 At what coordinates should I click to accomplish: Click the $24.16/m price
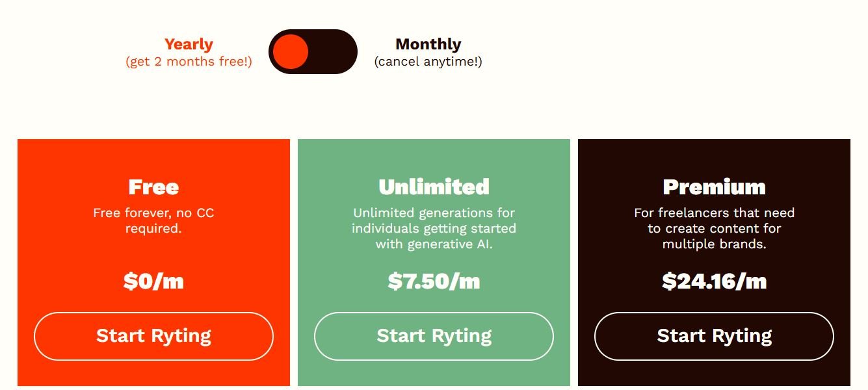tap(714, 281)
